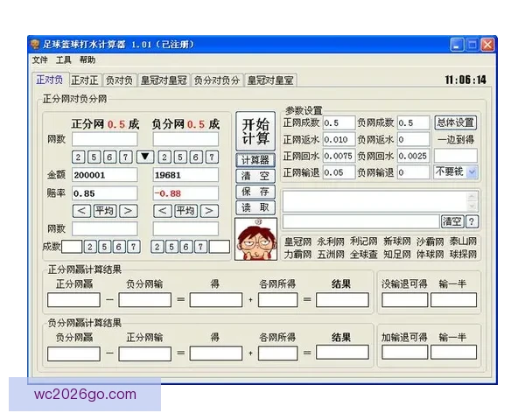This screenshot has width=525, height=420.
Task: Click the 正网成数 field
Action: 339,122
